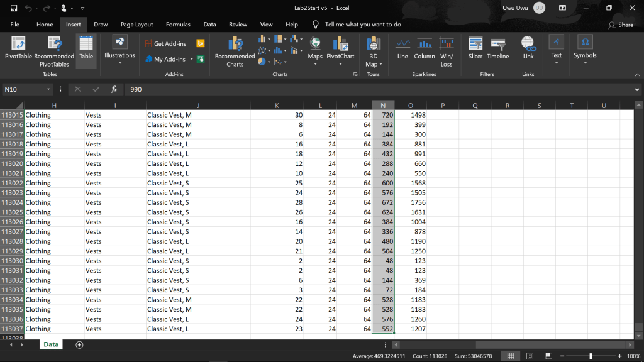Switch to Normal view in status bar
Image resolution: width=644 pixels, height=362 pixels.
coord(510,356)
